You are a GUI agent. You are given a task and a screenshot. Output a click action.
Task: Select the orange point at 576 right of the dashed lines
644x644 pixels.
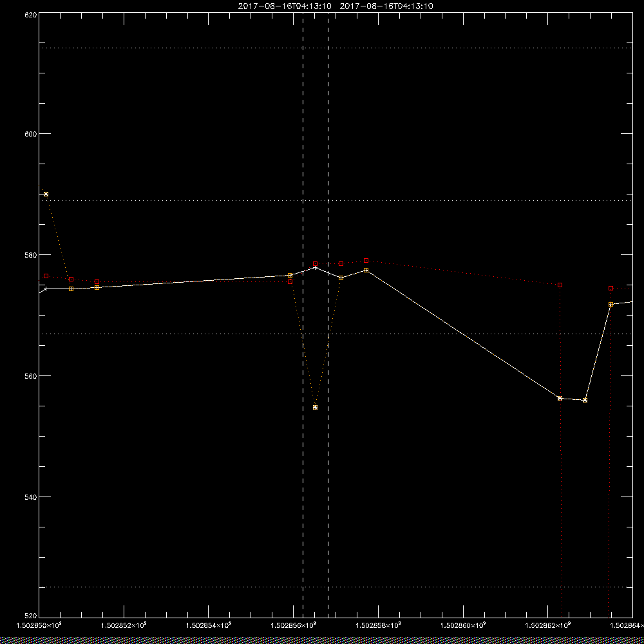point(341,278)
